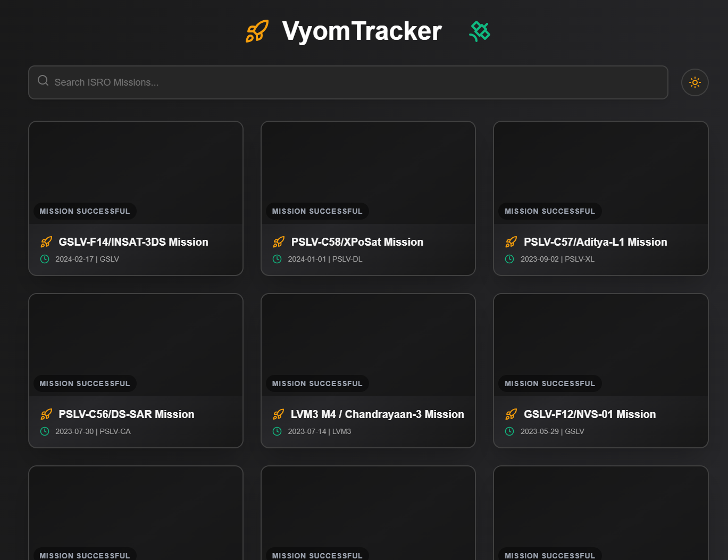Click the text "2023-05-29 | GSLV"
Image resolution: width=728 pixels, height=560 pixels.
pyautogui.click(x=552, y=431)
